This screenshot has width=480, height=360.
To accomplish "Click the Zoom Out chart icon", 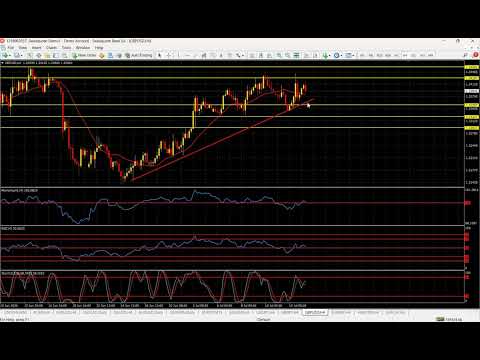I will tap(288, 55).
